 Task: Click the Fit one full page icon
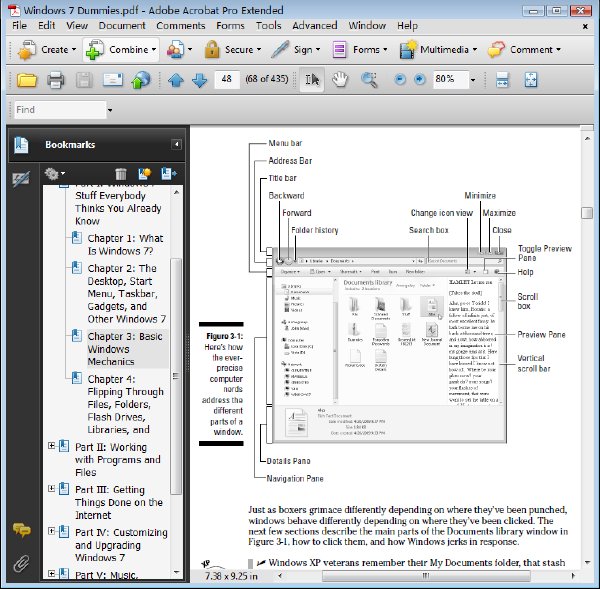tap(531, 80)
